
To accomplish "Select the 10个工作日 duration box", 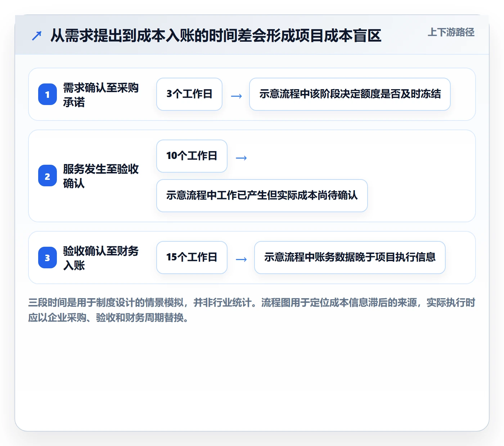I will pos(192,156).
